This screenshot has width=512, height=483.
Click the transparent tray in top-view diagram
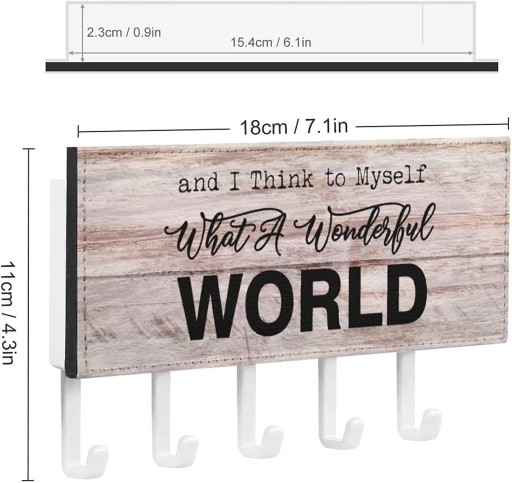point(271,31)
